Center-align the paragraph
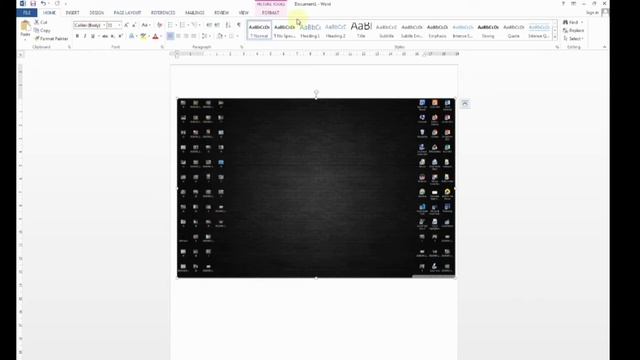 pos(178,36)
